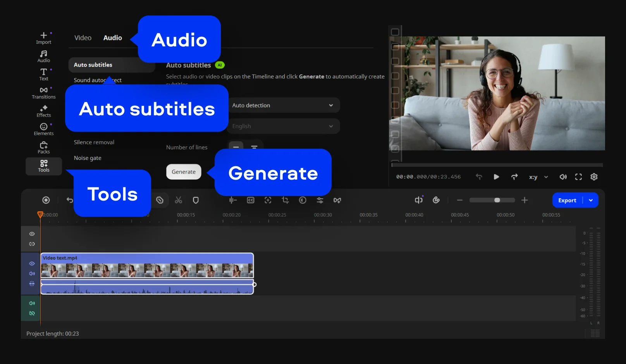Click the speaker-bracket icon left of zoom controls
The height and width of the screenshot is (364, 626).
click(x=419, y=200)
